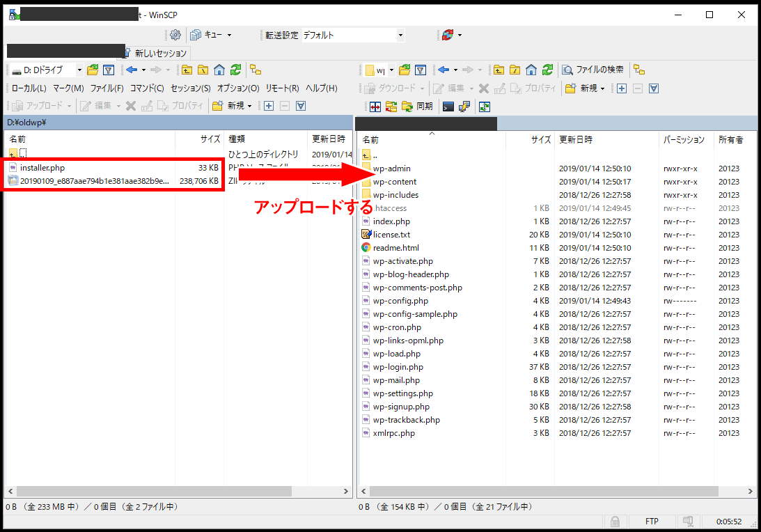Click the local panel filter icon

tap(109, 70)
